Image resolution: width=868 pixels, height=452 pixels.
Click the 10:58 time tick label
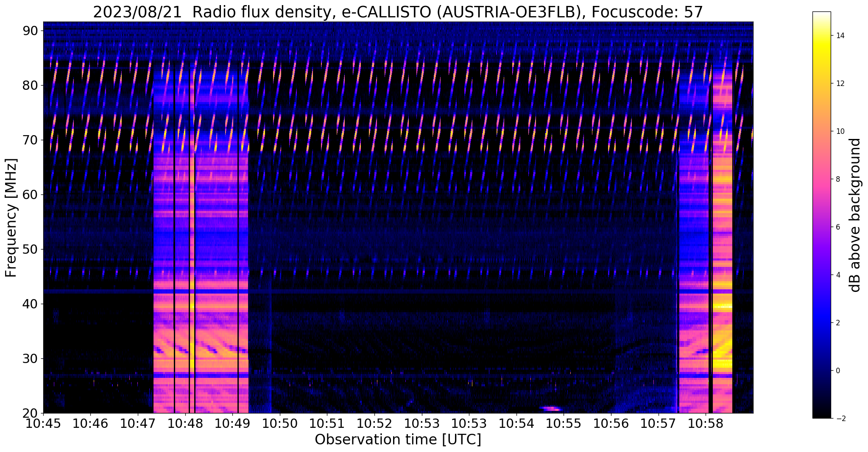click(x=706, y=423)
